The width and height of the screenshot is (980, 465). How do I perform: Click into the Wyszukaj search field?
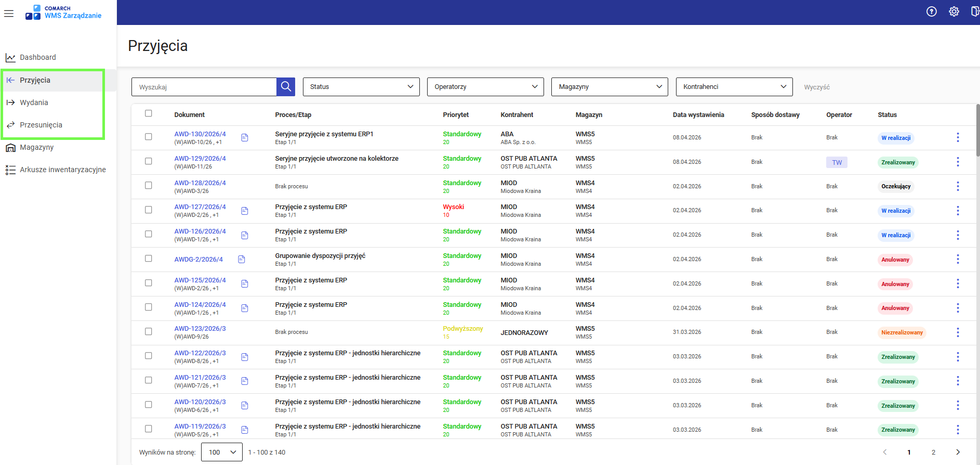(x=204, y=87)
